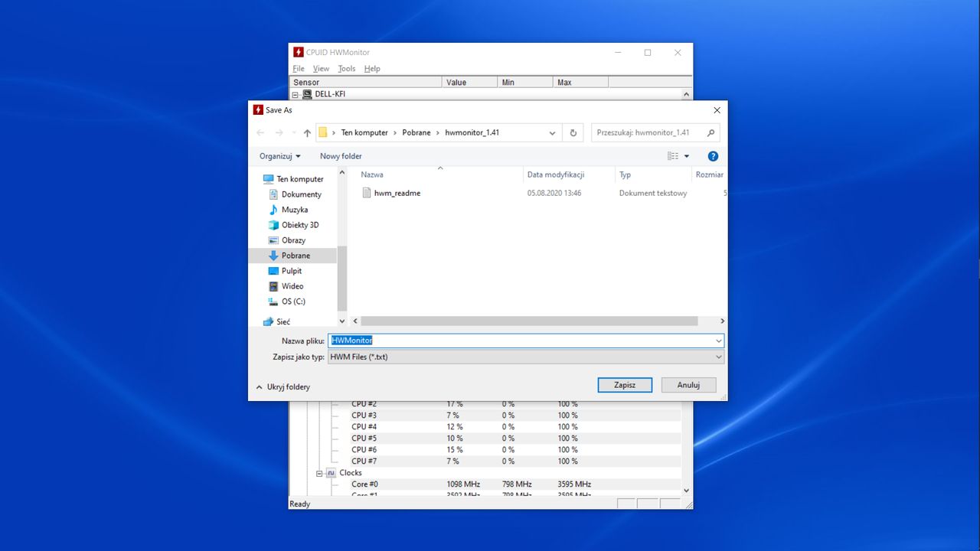This screenshot has height=551, width=980.
Task: Change the view layout with the view icon
Action: [x=673, y=156]
